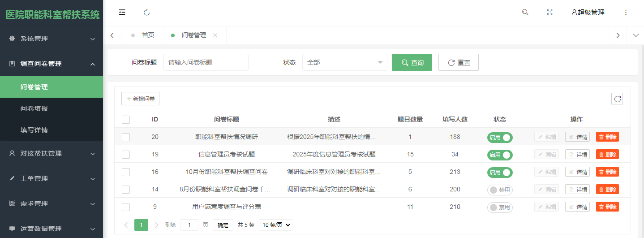Click the search magnifier icon in header
The image size is (644, 238).
(525, 13)
